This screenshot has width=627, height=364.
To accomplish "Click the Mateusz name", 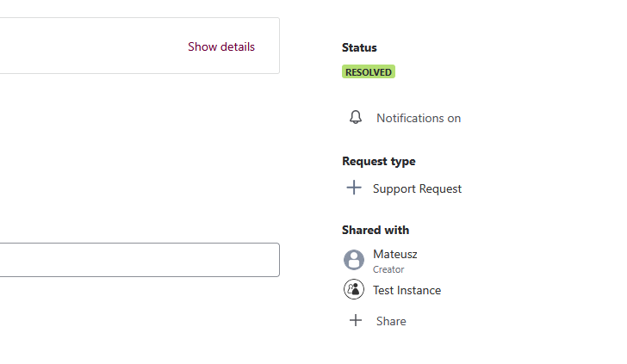I will click(x=395, y=254).
